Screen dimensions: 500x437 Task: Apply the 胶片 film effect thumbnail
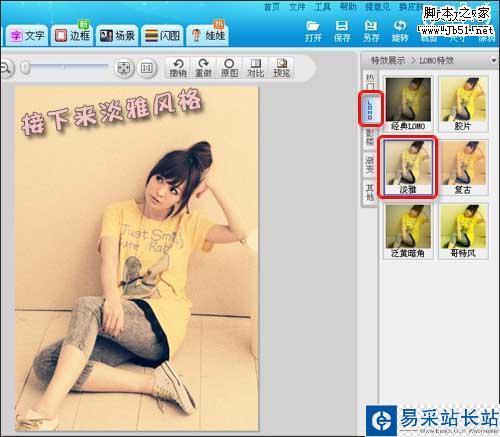pyautogui.click(x=463, y=104)
